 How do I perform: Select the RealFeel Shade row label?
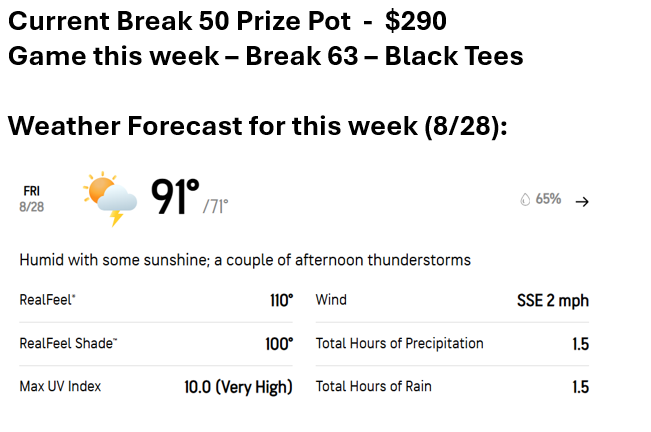coord(69,343)
